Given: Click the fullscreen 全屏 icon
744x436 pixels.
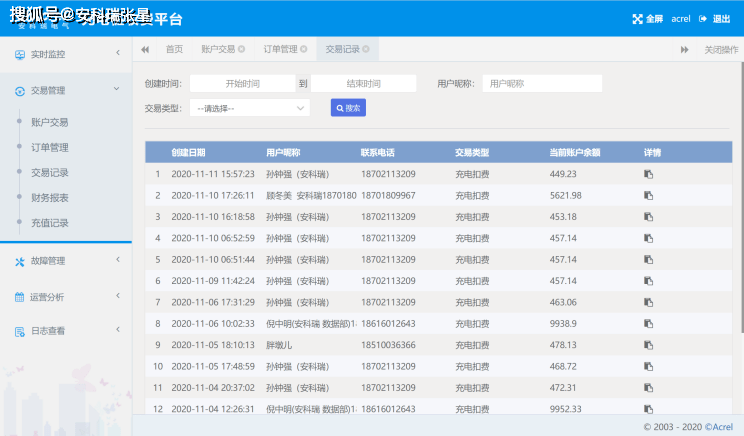Looking at the screenshot, I should point(637,19).
